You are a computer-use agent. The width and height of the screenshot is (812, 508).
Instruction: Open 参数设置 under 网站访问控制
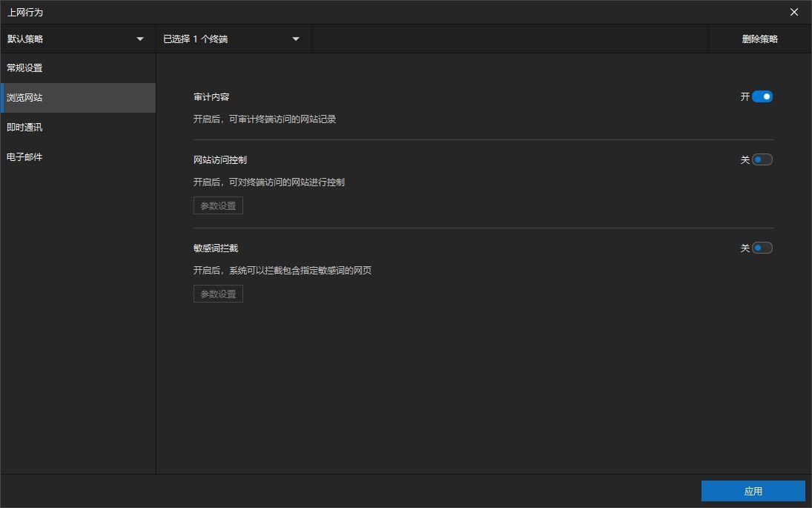click(x=218, y=205)
